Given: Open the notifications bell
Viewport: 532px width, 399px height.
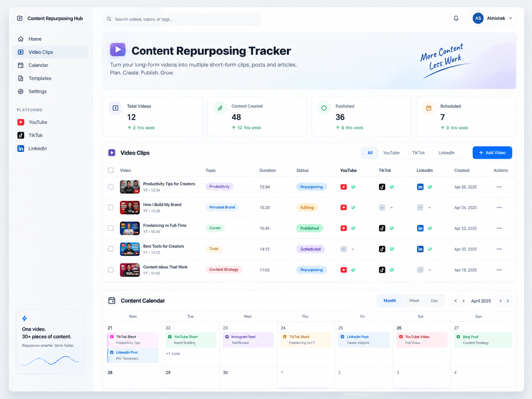Looking at the screenshot, I should (x=456, y=18).
